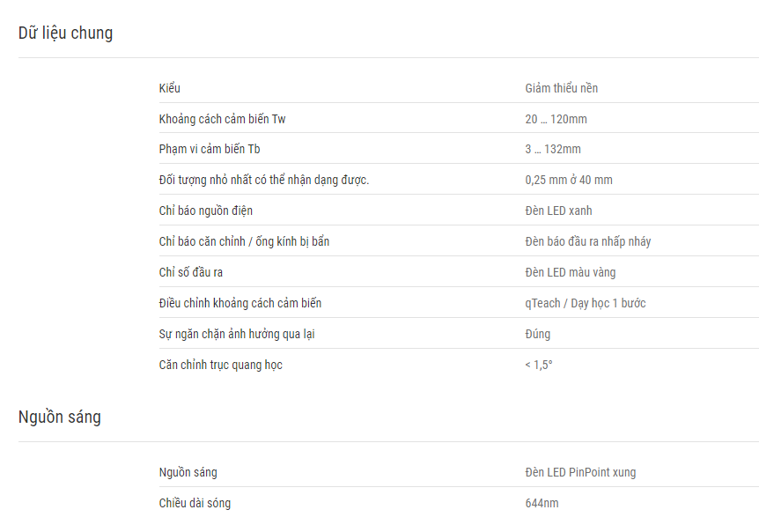Viewport: 759px width, 532px height.
Task: Click "Đèn báo đầu ra nhấp nháy" value
Action: [588, 241]
